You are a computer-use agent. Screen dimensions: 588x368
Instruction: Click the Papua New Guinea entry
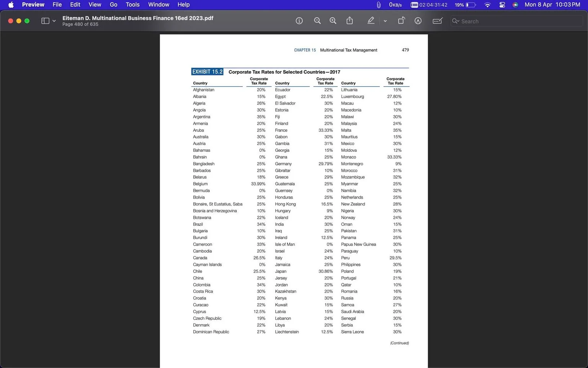(x=358, y=244)
